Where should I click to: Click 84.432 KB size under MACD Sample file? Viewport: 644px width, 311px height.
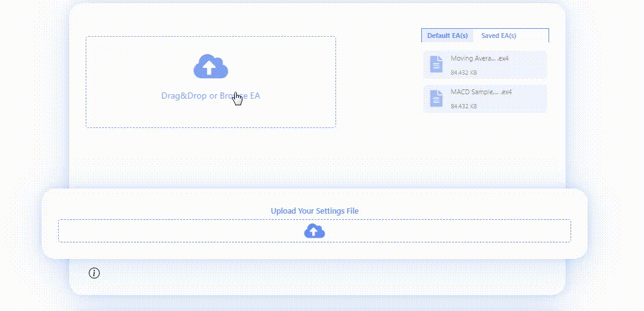click(463, 107)
